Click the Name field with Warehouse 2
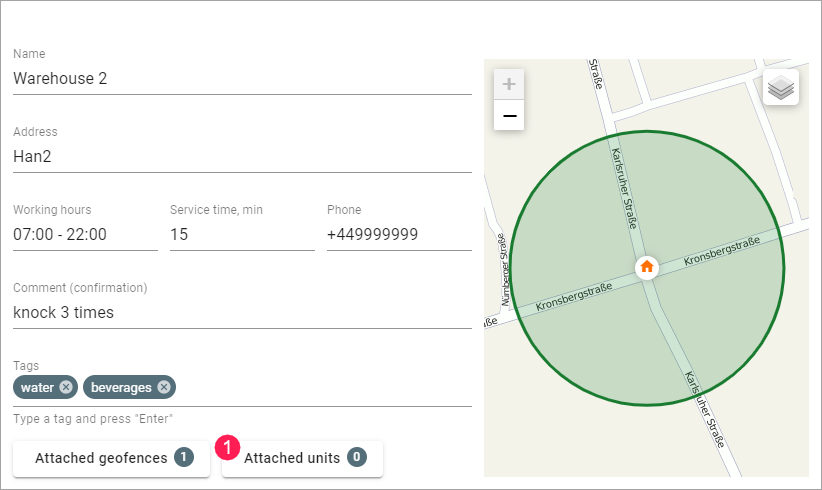The image size is (822, 490). [242, 78]
